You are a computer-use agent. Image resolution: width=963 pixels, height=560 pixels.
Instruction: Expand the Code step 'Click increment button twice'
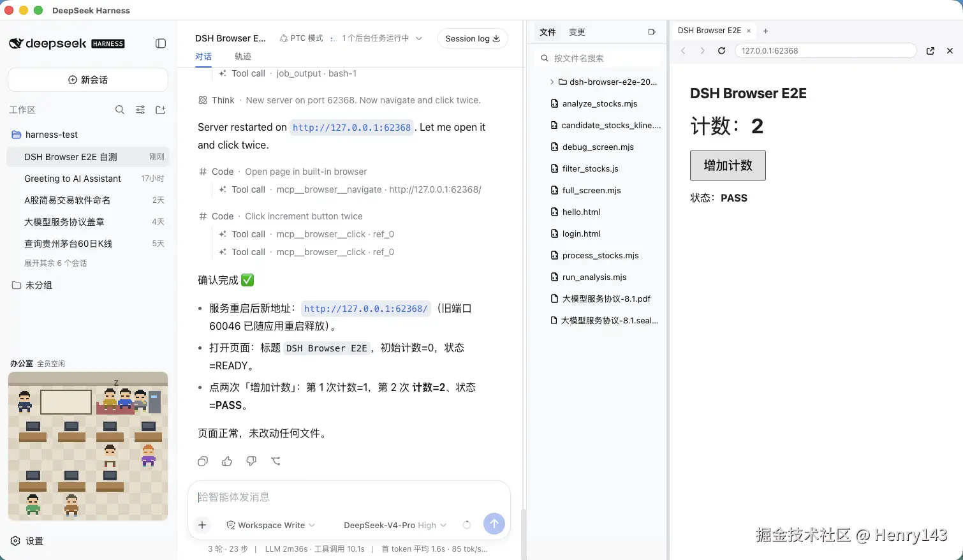281,216
